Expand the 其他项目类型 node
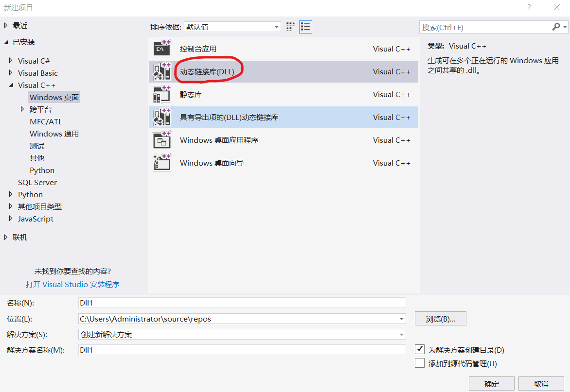Screen dimensions: 570x392 [11, 206]
